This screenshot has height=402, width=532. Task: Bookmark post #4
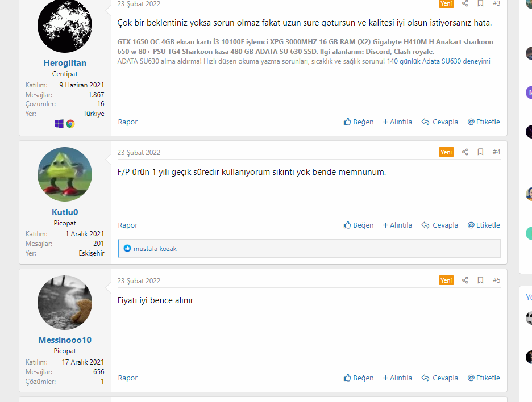(x=480, y=152)
